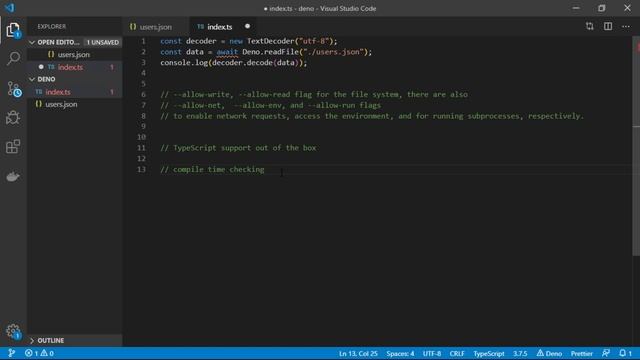
Task: Click the TextDecoder text on line 1
Action: pos(270,41)
